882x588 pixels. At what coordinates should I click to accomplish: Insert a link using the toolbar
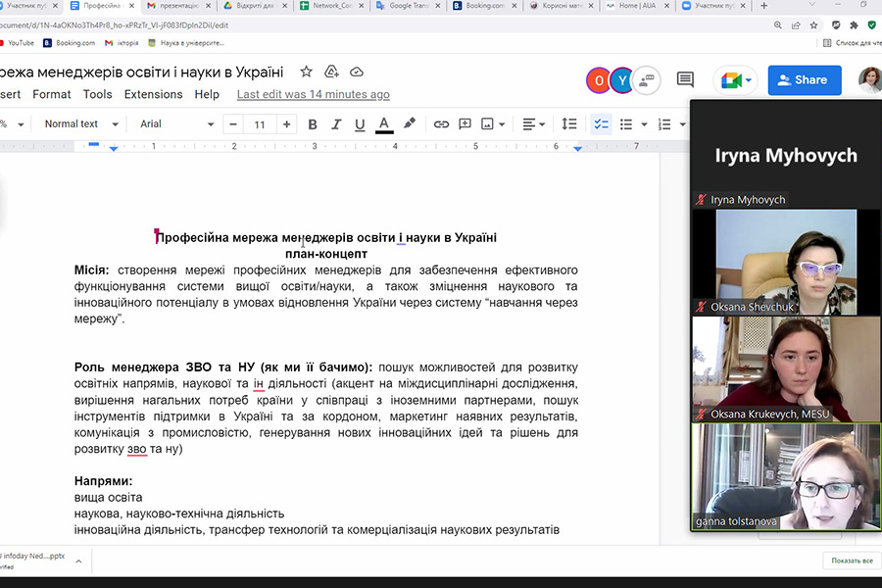point(441,124)
